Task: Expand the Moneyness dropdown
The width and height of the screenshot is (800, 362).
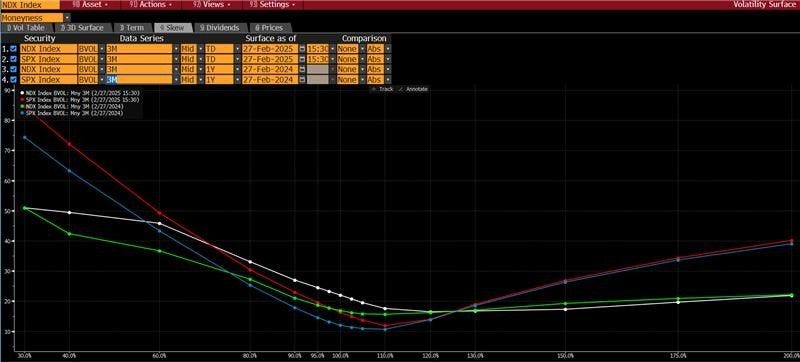Action: pos(67,18)
